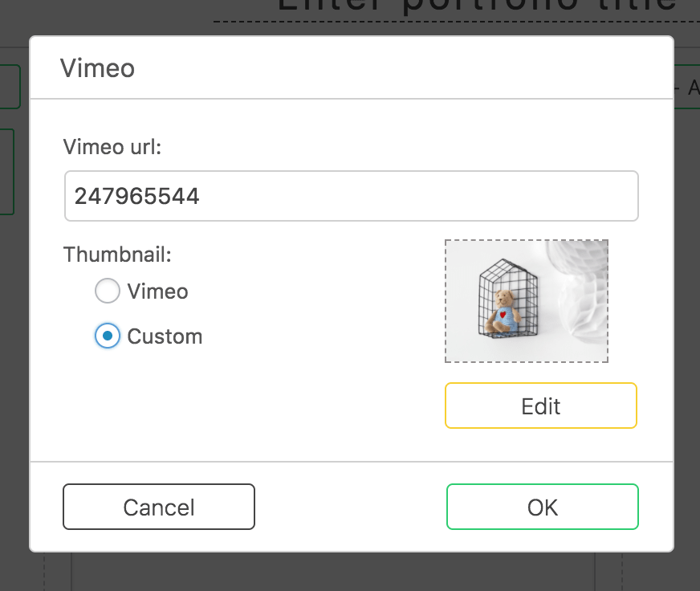The image size is (700, 591).
Task: Click the "Vimeo" radio option label
Action: [x=157, y=291]
